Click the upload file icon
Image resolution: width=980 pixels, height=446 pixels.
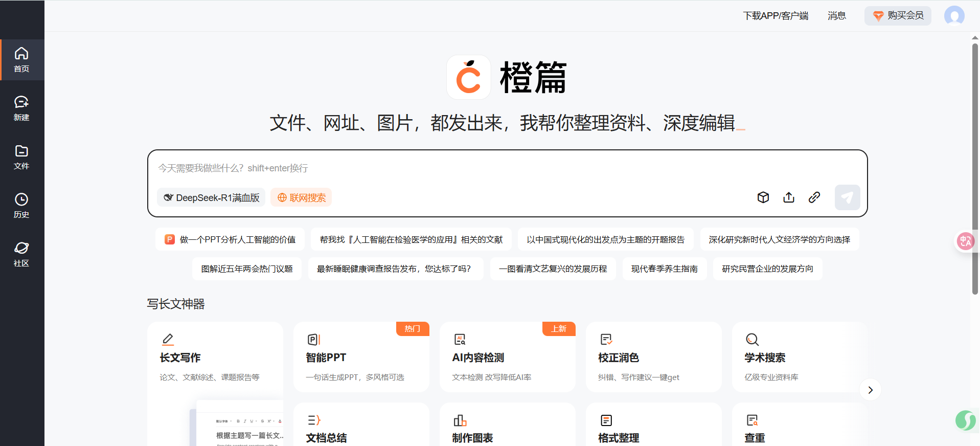click(x=789, y=197)
